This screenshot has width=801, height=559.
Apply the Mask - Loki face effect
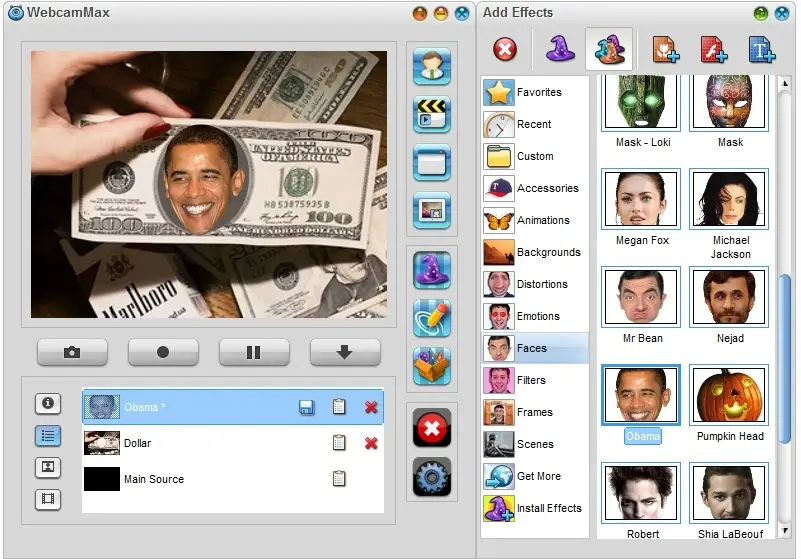pos(641,102)
